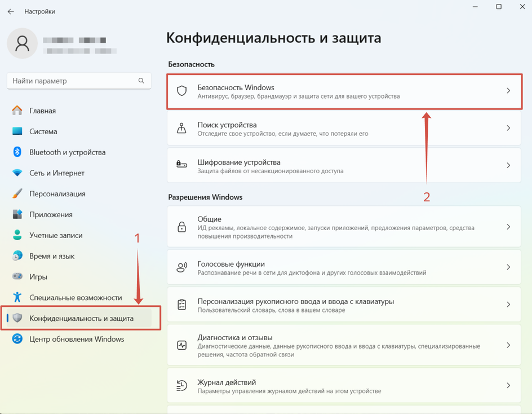
Task: Click the chevron on Поиск устройства row
Action: tap(508, 128)
